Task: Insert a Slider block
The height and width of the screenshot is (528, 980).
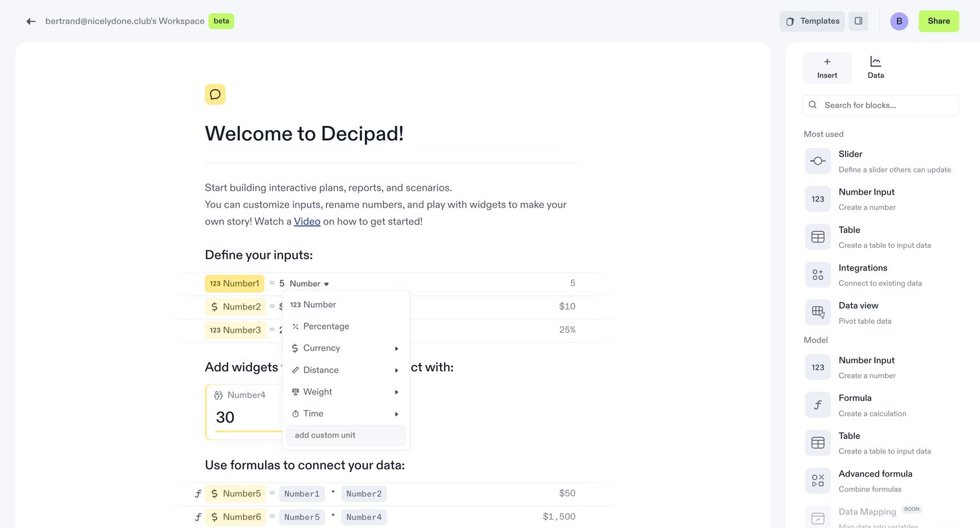Action: pos(881,161)
